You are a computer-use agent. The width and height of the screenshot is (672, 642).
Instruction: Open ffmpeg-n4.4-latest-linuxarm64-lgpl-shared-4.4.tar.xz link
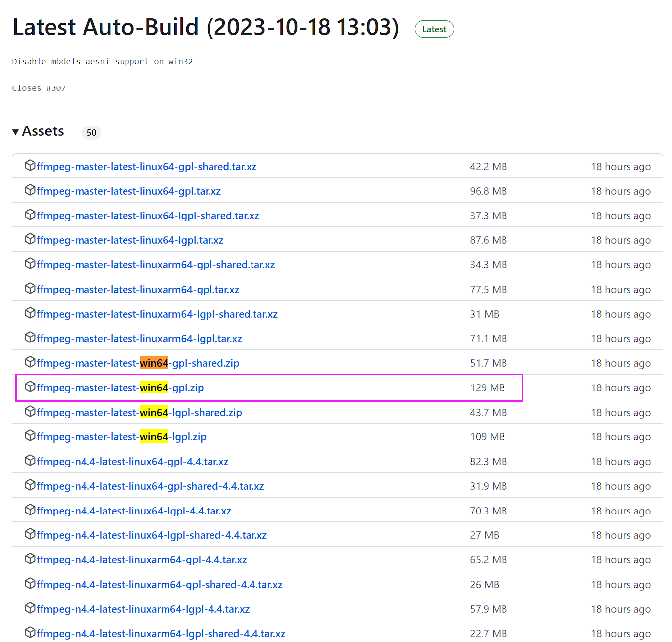pyautogui.click(x=161, y=634)
